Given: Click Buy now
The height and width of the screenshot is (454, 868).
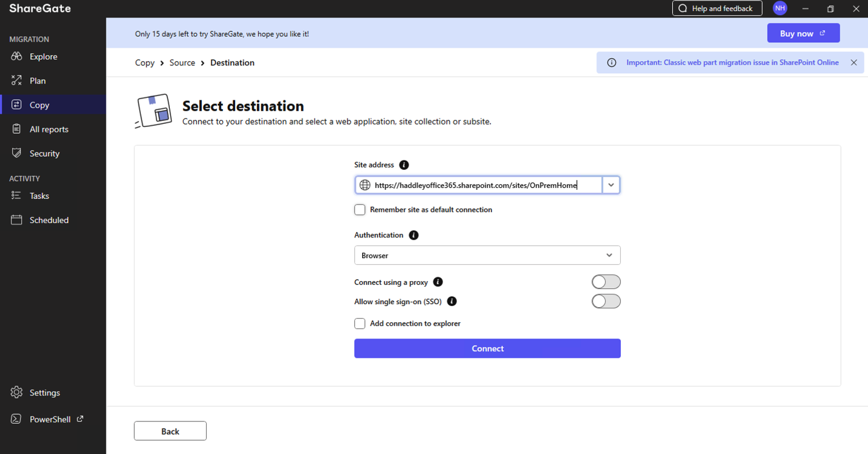Looking at the screenshot, I should [803, 33].
